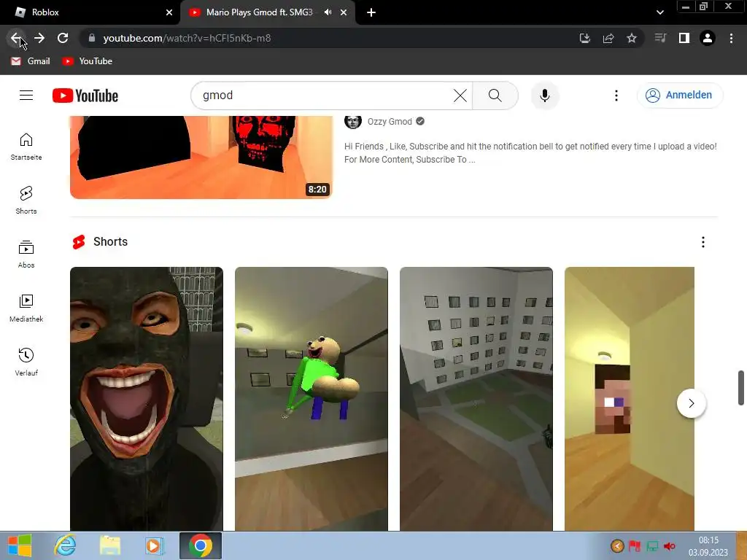Screen dimensions: 747x560
Task: Click the Anmelden sign-in button
Action: pos(680,96)
